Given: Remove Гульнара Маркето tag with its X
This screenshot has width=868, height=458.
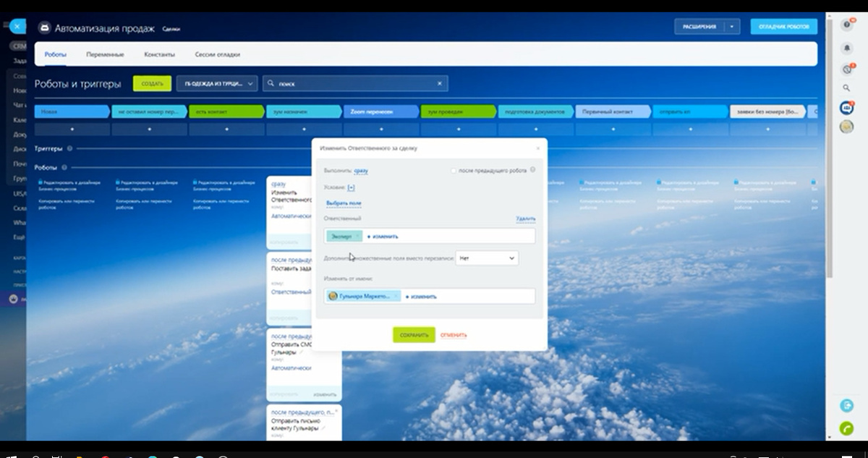Looking at the screenshot, I should tap(396, 296).
